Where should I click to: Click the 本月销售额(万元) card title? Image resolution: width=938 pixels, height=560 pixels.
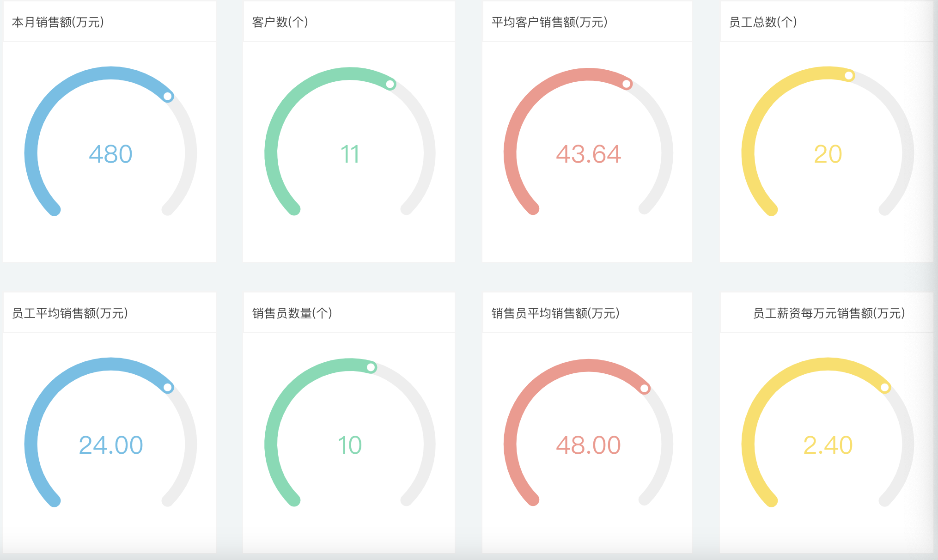click(58, 22)
